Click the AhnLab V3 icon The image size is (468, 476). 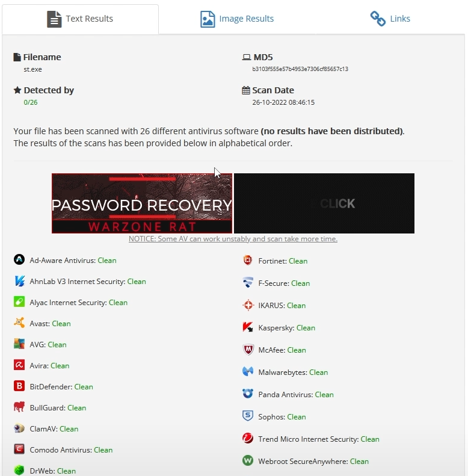pos(19,281)
